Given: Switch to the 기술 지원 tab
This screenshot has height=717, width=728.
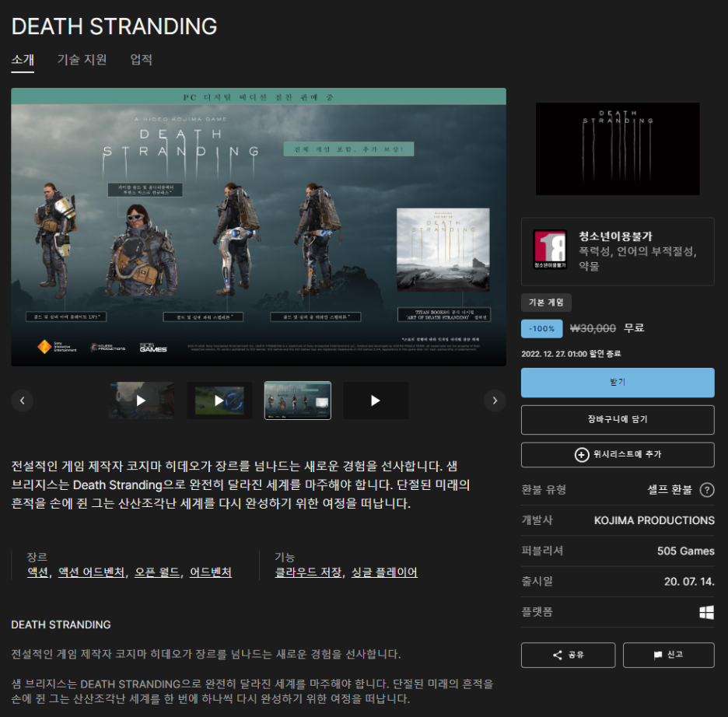Looking at the screenshot, I should coord(82,60).
